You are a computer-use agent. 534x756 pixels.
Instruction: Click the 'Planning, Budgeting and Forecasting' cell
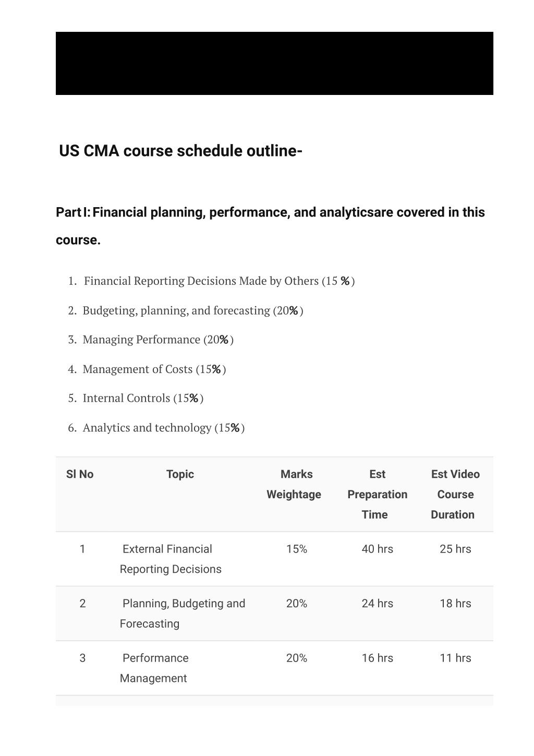(183, 614)
